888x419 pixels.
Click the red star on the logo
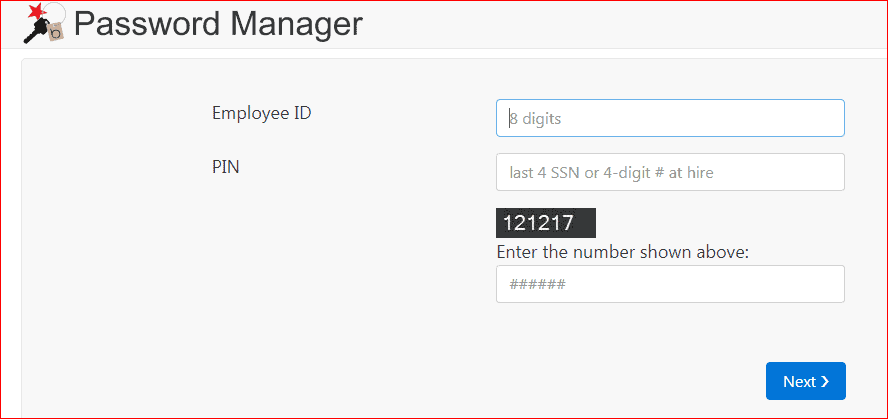tap(36, 11)
